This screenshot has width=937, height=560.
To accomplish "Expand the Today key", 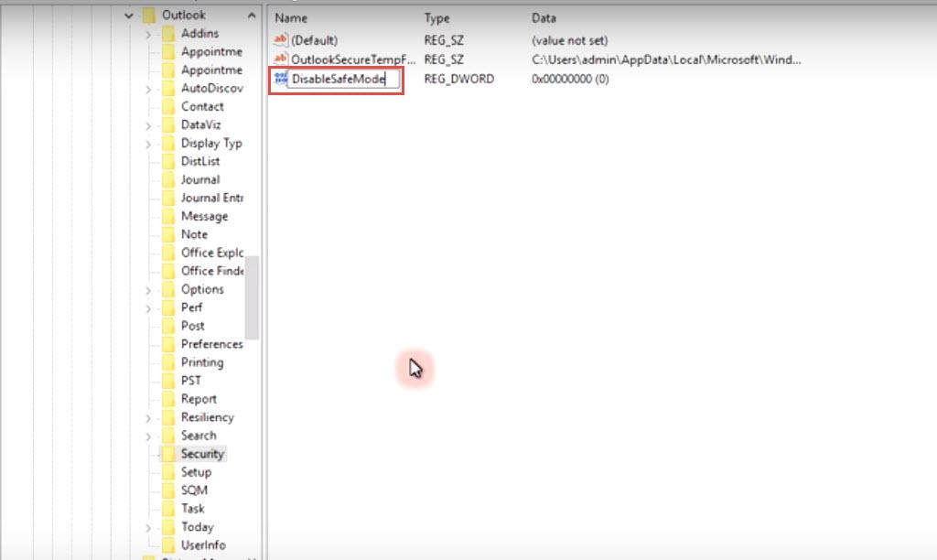I will point(148,528).
